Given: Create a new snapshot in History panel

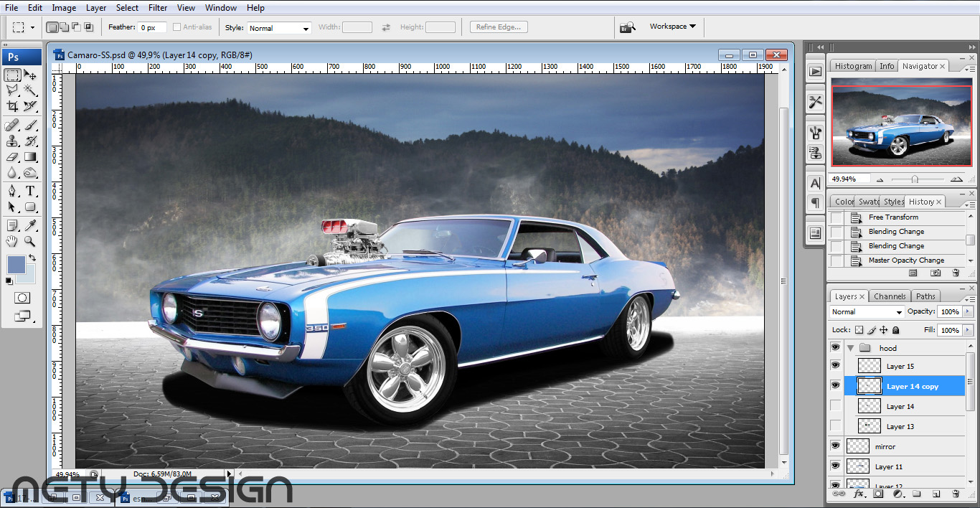Looking at the screenshot, I should tap(936, 273).
